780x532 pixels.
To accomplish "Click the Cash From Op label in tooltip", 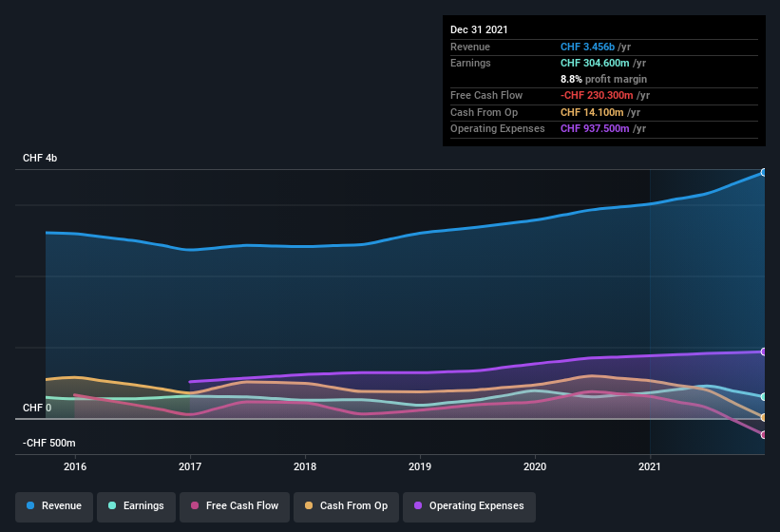I will pos(484,112).
